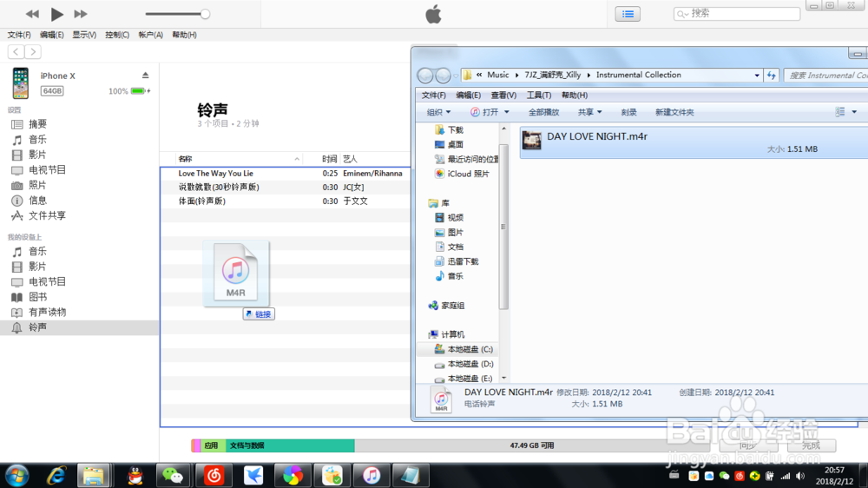
Task: Click the iTunes search field
Action: (x=736, y=13)
